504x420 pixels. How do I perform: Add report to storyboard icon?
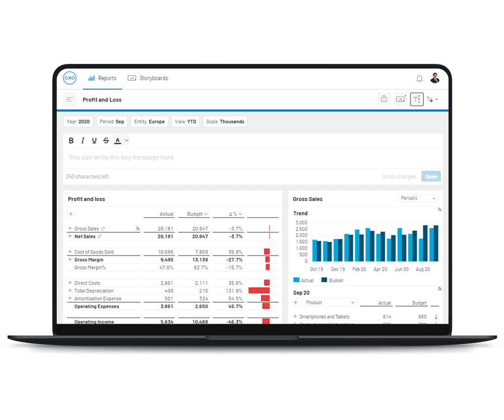pyautogui.click(x=400, y=99)
